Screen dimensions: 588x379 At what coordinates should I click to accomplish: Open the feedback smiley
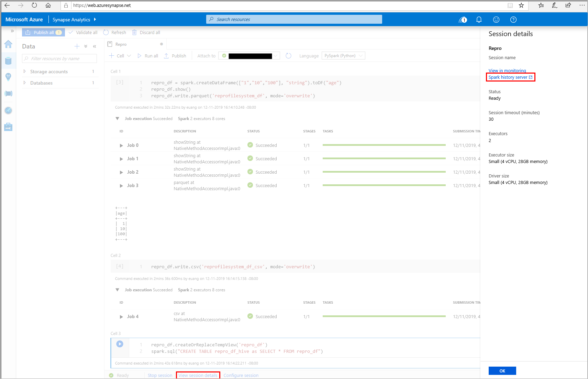(496, 20)
